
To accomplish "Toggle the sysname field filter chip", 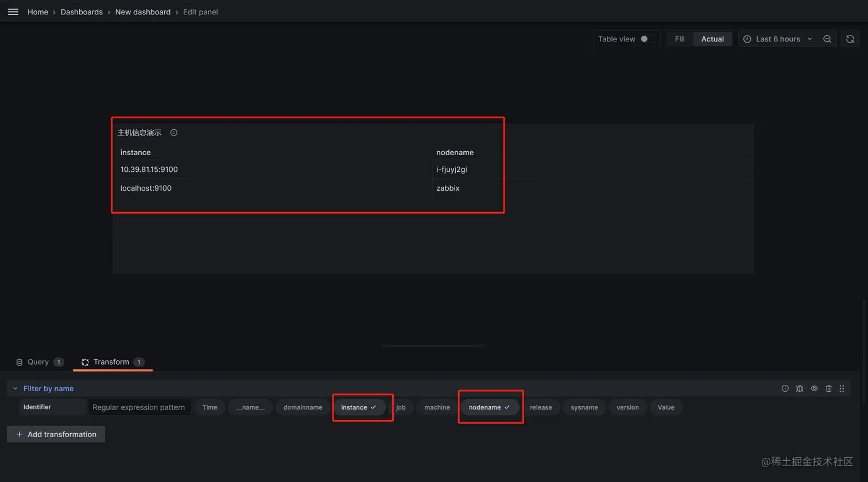I will (584, 407).
